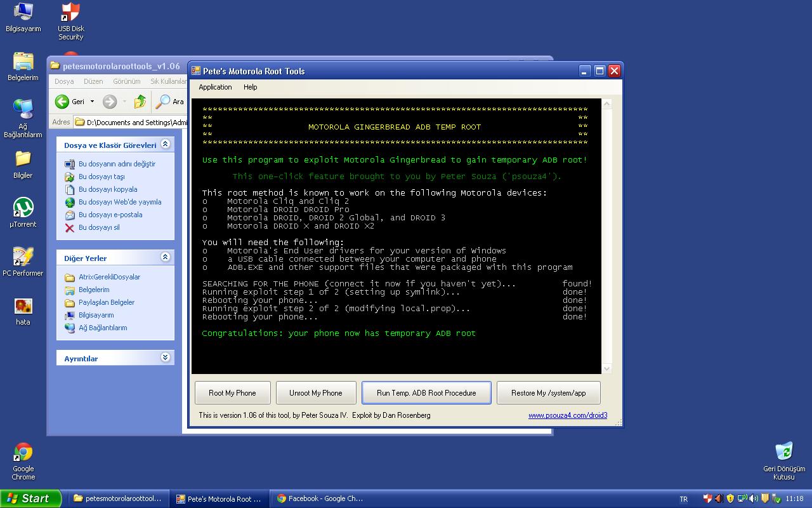Open Bilgisayarım desktop icon
This screenshot has height=508, width=812.
tap(23, 17)
